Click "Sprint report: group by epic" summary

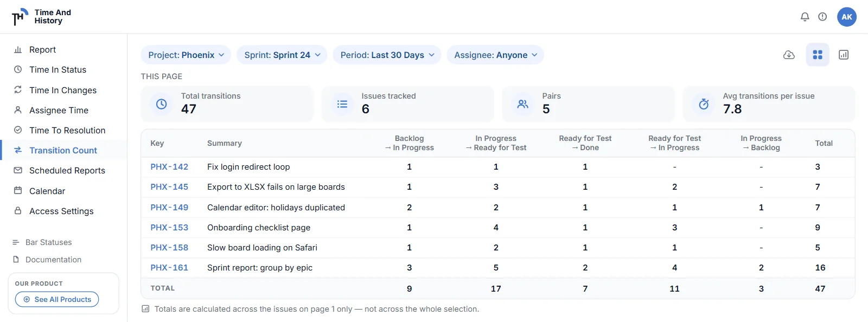tap(260, 268)
